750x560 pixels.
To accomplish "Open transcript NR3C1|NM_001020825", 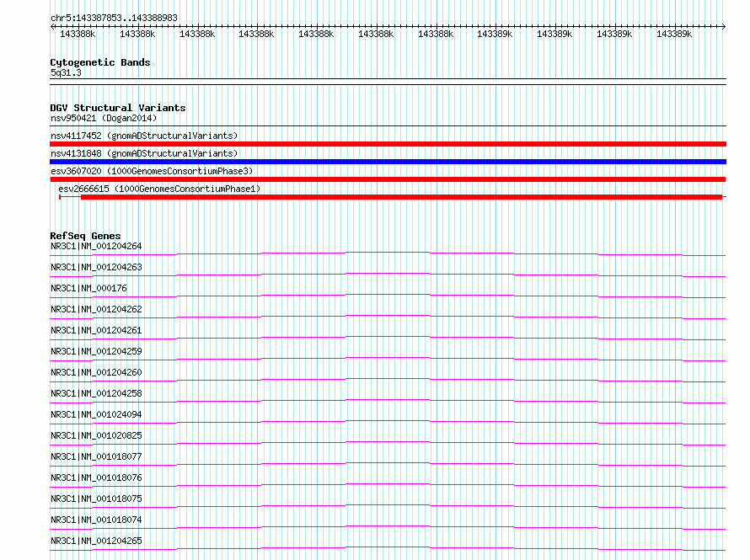I will coord(96,435).
